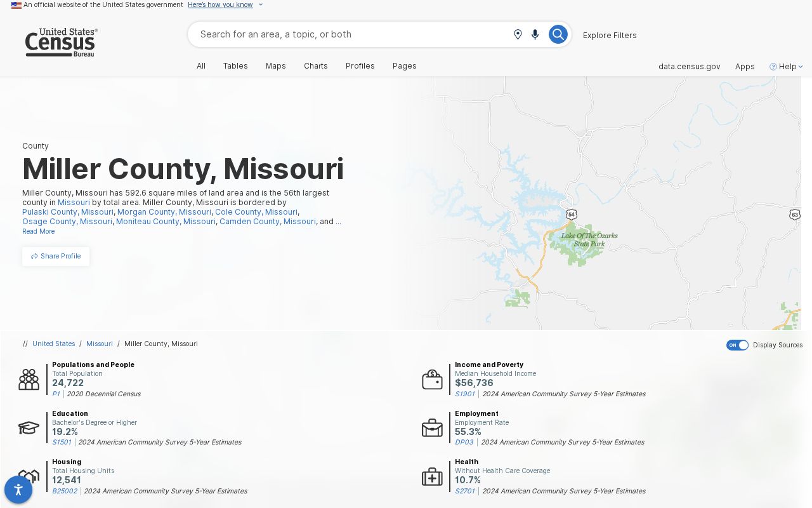Click the blue magnifying glass search button
The height and width of the screenshot is (508, 812).
tap(558, 34)
